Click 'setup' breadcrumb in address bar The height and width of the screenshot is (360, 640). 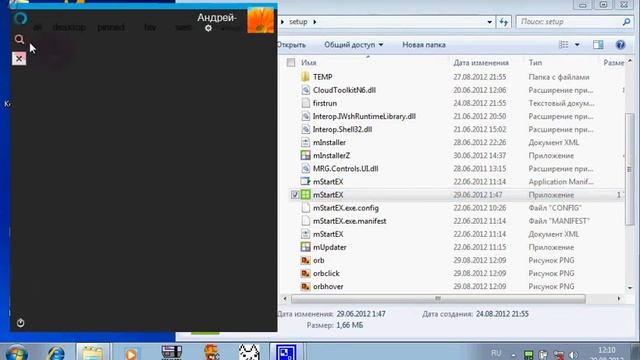[x=298, y=22]
